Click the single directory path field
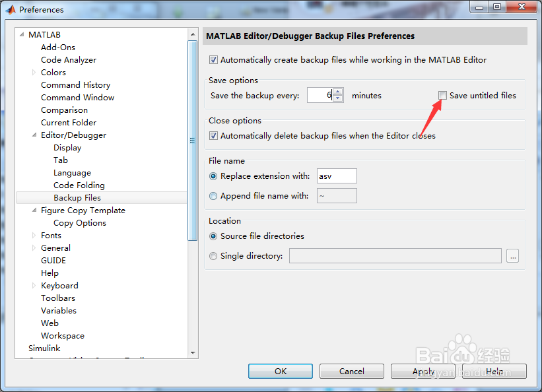542x392 pixels. (x=395, y=256)
